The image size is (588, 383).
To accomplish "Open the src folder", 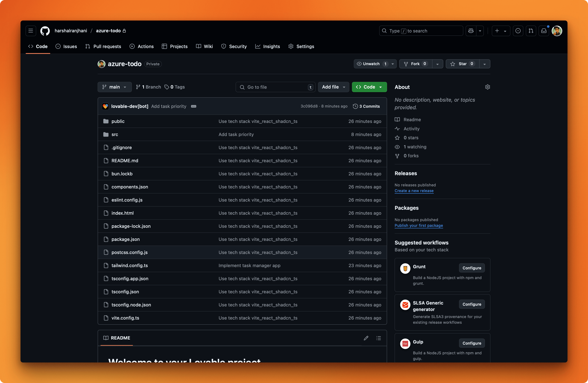I will tap(115, 135).
